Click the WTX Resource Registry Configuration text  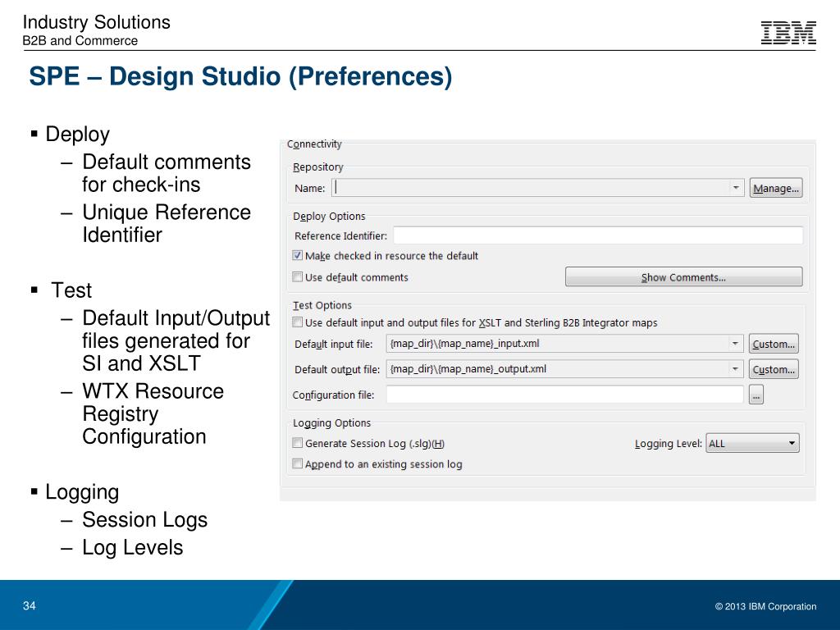coord(153,413)
